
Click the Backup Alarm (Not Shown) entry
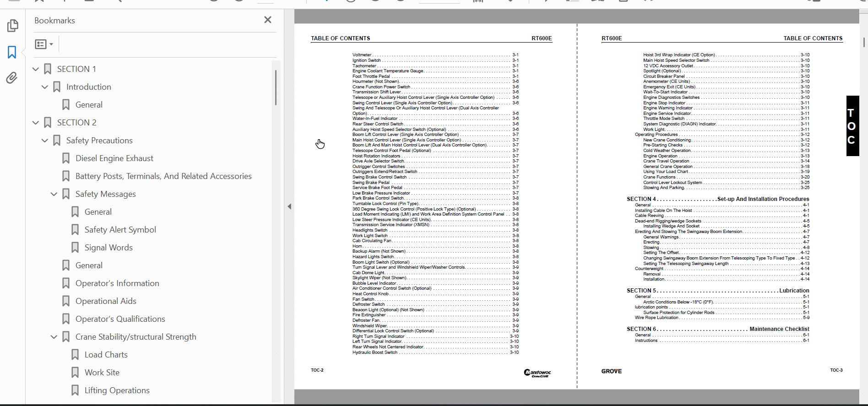[x=435, y=251]
